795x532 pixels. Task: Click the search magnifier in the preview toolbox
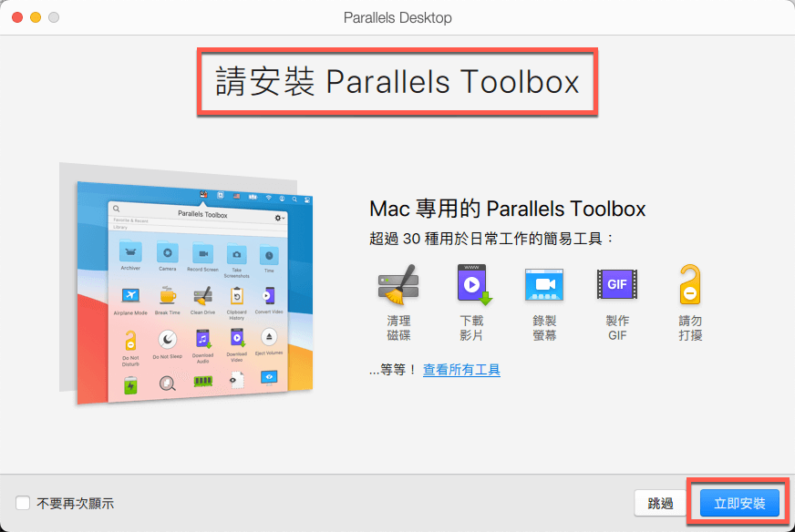pyautogui.click(x=116, y=209)
